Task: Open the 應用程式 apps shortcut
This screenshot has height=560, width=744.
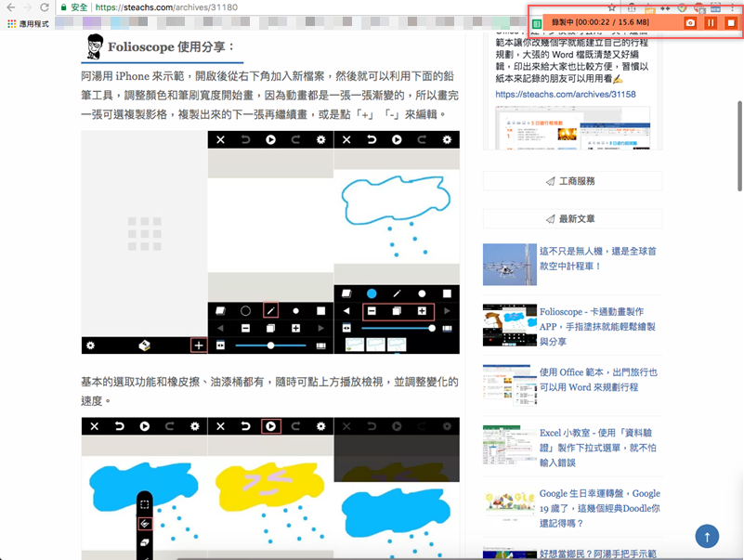Action: click(29, 23)
